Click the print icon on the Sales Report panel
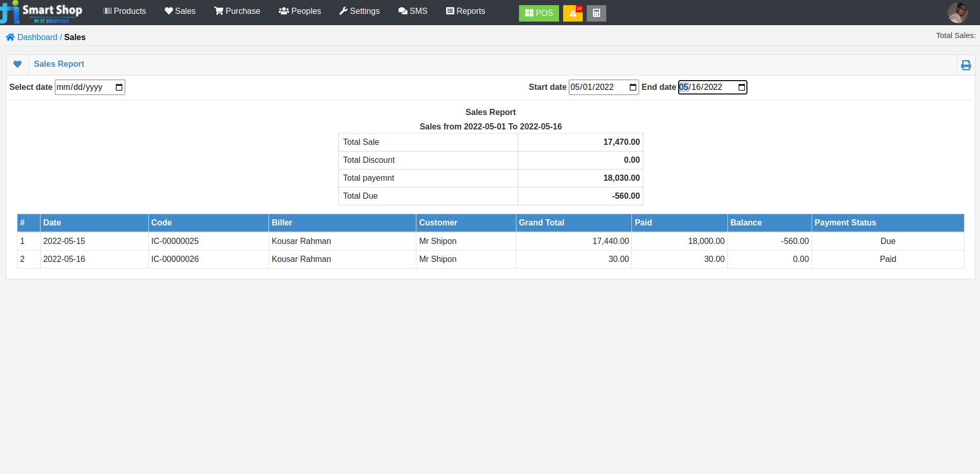This screenshot has width=980, height=474. [x=966, y=65]
